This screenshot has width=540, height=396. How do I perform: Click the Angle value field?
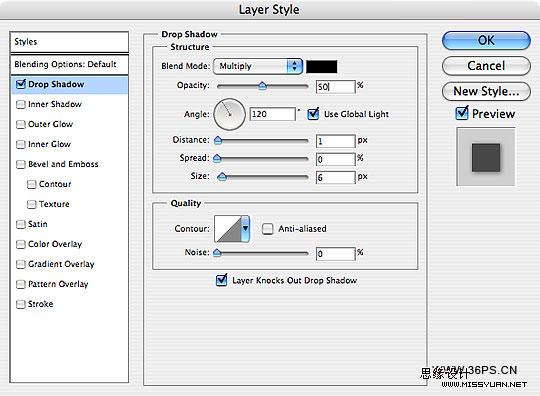pyautogui.click(x=272, y=114)
